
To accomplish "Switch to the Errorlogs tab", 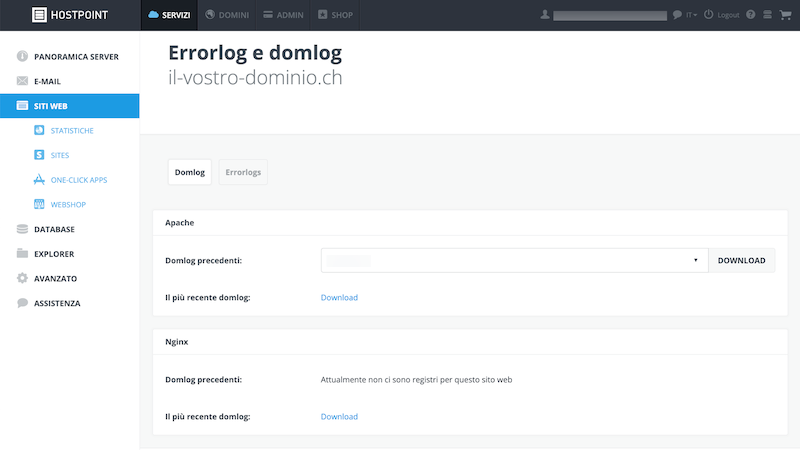I will [243, 172].
